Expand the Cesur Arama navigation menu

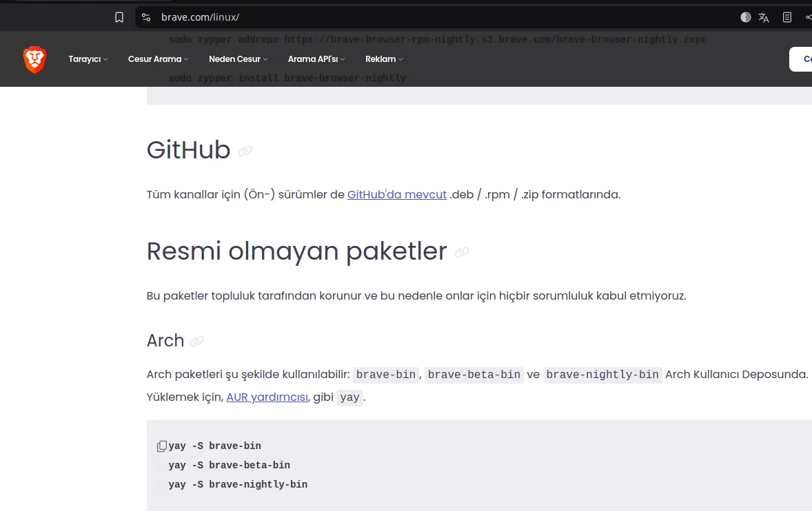point(158,59)
